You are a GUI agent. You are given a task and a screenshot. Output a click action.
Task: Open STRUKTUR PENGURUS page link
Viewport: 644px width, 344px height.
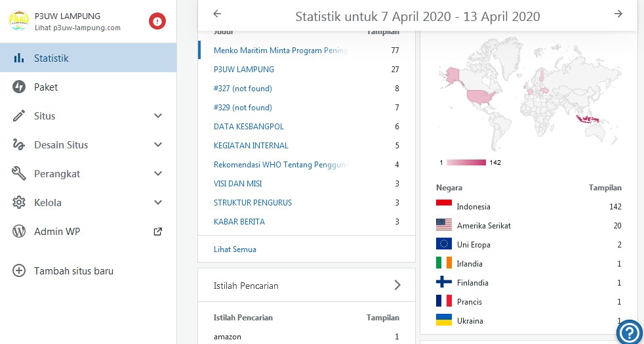252,202
